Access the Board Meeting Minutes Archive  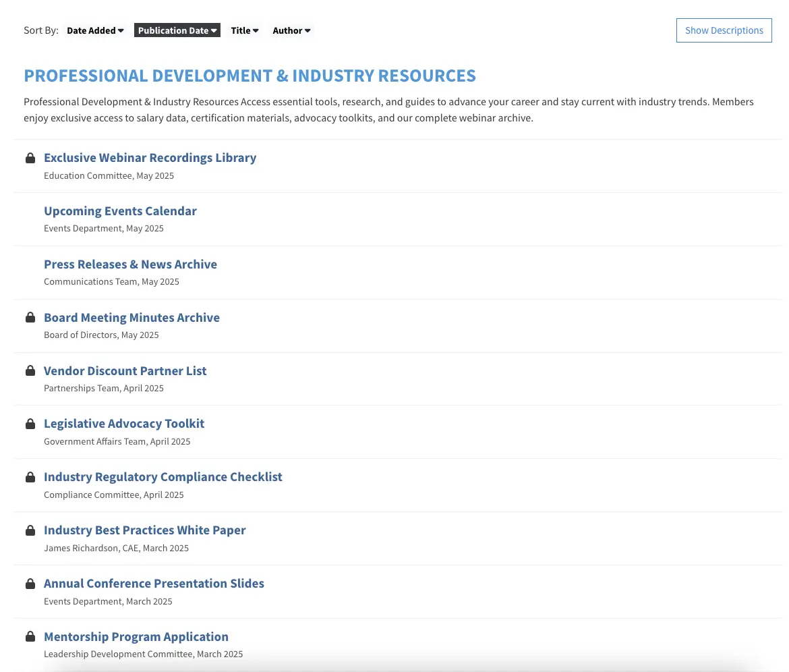(131, 317)
